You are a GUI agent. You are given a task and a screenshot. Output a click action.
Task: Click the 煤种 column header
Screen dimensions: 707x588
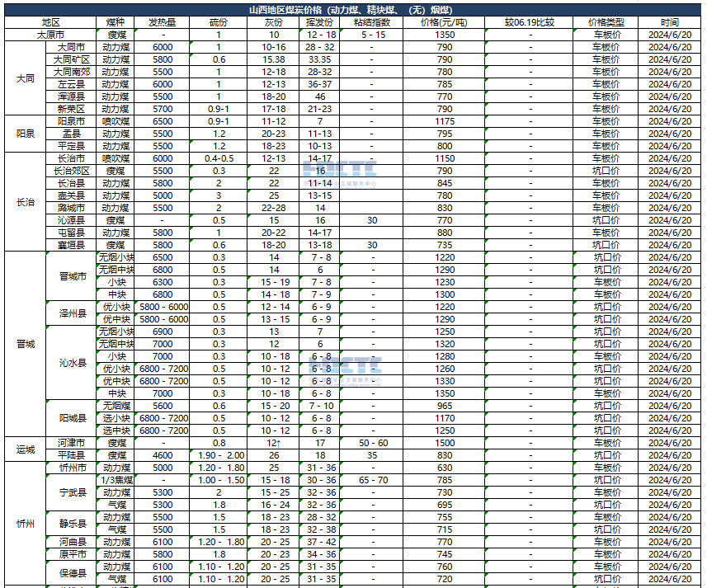pyautogui.click(x=115, y=22)
